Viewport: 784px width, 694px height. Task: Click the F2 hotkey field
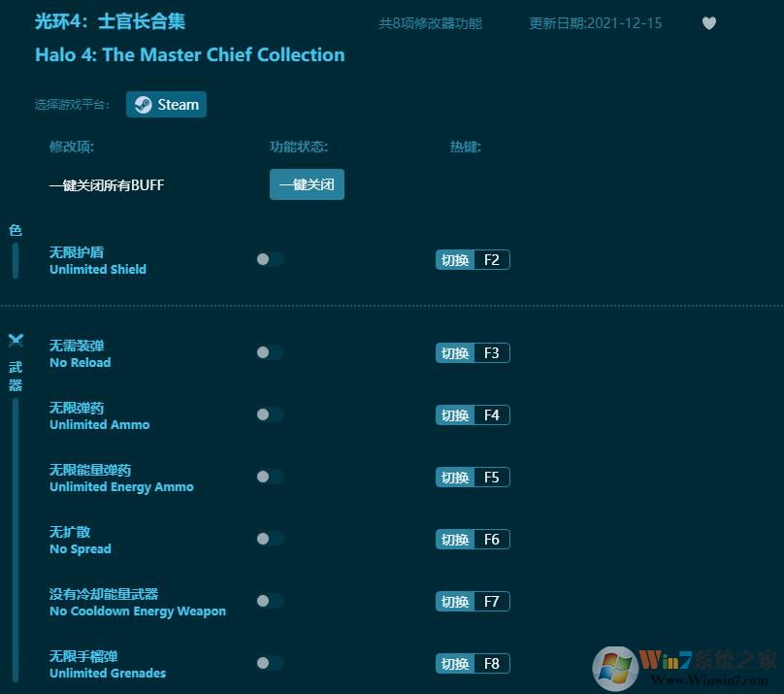coord(492,260)
